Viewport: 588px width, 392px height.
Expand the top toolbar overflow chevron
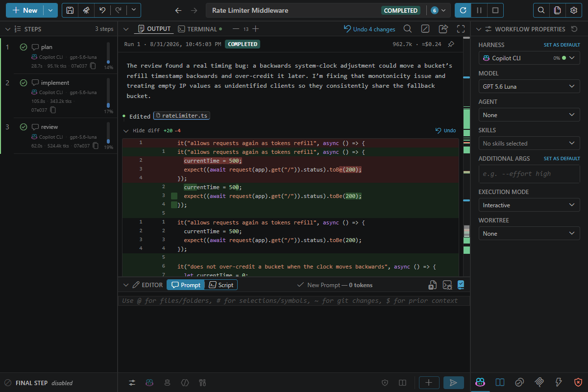[x=134, y=10]
